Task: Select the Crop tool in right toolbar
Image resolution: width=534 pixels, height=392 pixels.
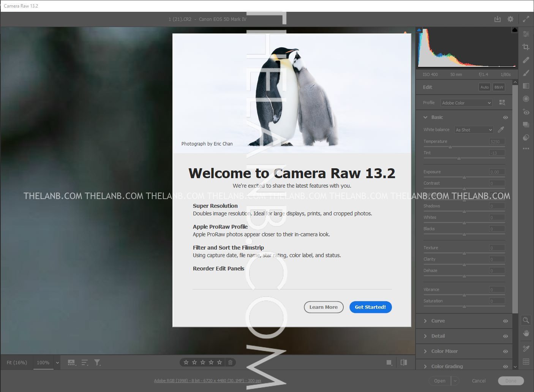Action: tap(526, 47)
